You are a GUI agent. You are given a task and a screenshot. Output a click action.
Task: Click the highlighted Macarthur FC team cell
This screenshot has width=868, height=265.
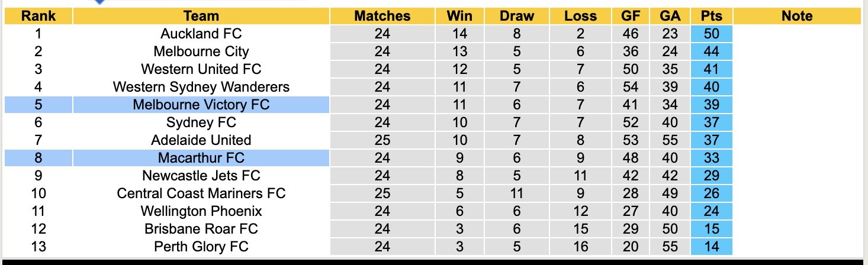[x=201, y=158]
